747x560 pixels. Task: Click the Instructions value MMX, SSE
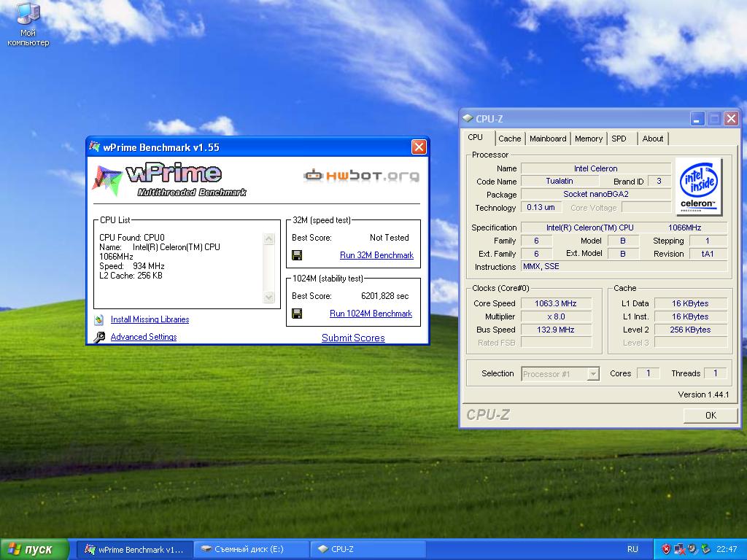624,267
